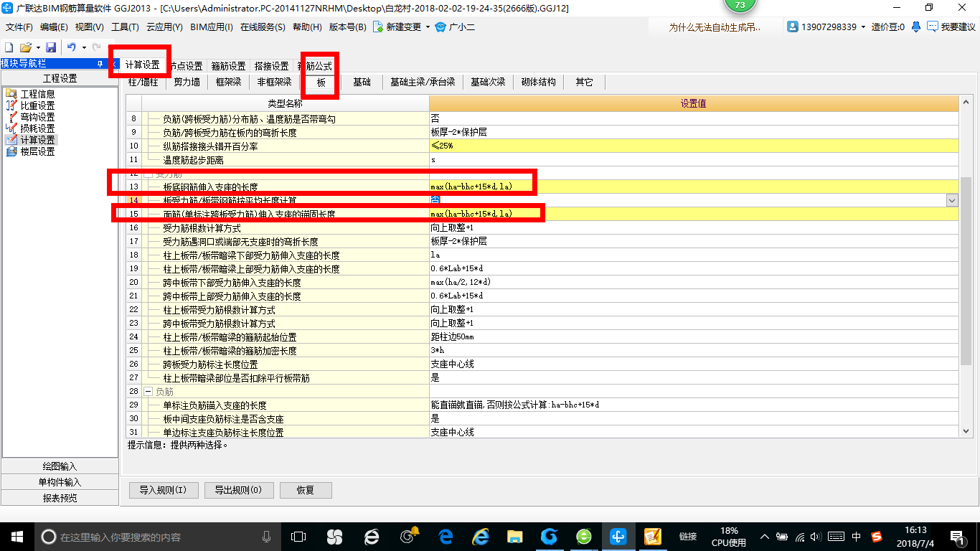Open Microsoft Edge from the taskbar
Image resolution: width=980 pixels, height=551 pixels.
pyautogui.click(x=446, y=536)
